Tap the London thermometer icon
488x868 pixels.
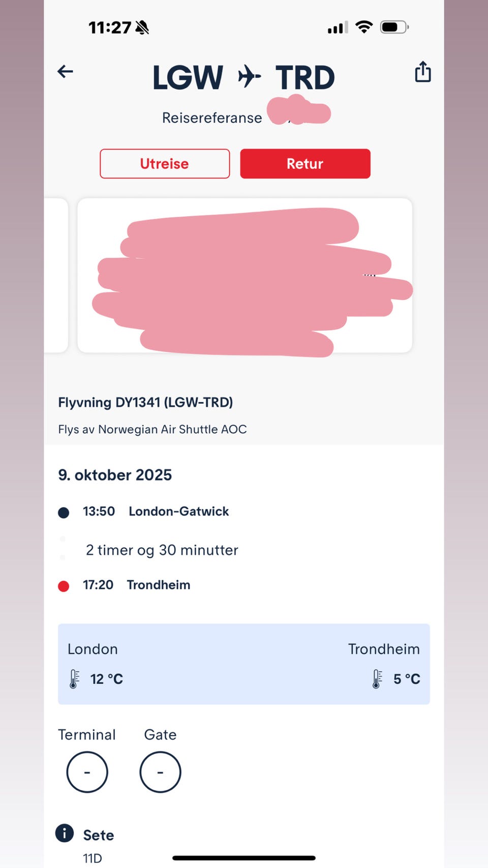coord(74,679)
